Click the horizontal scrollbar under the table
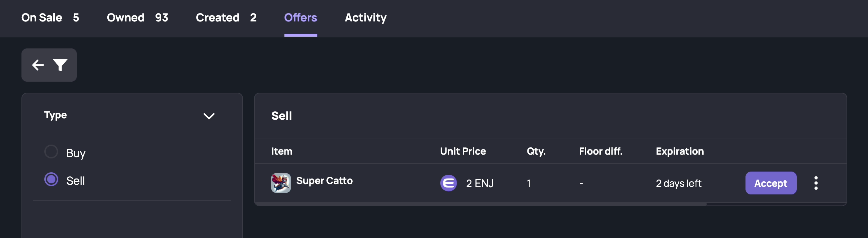This screenshot has width=868, height=238. point(481,204)
